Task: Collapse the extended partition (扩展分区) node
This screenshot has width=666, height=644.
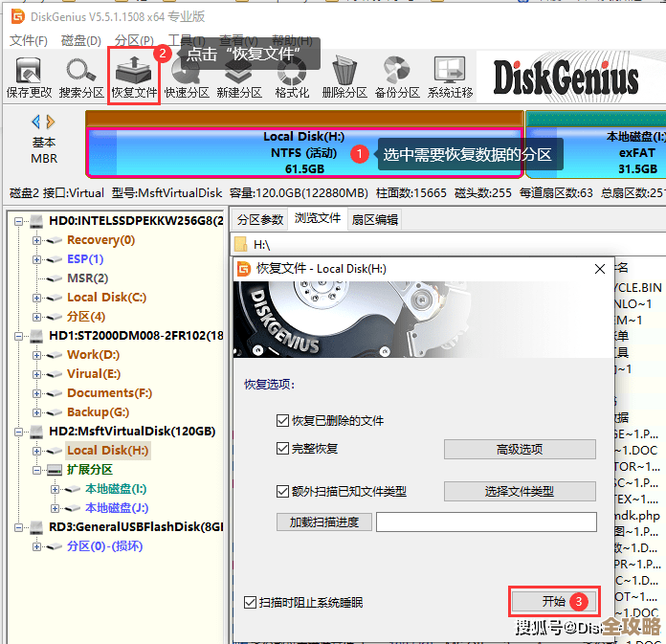Action: pos(36,470)
